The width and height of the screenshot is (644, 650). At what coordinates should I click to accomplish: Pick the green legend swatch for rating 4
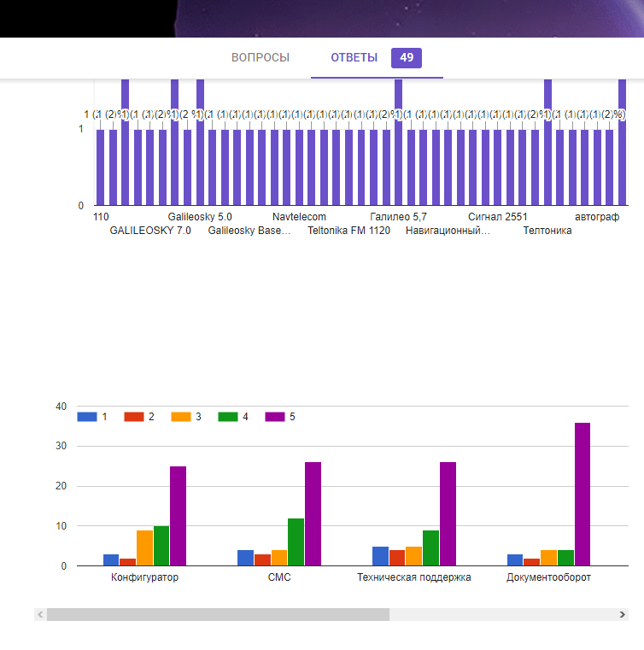[228, 417]
